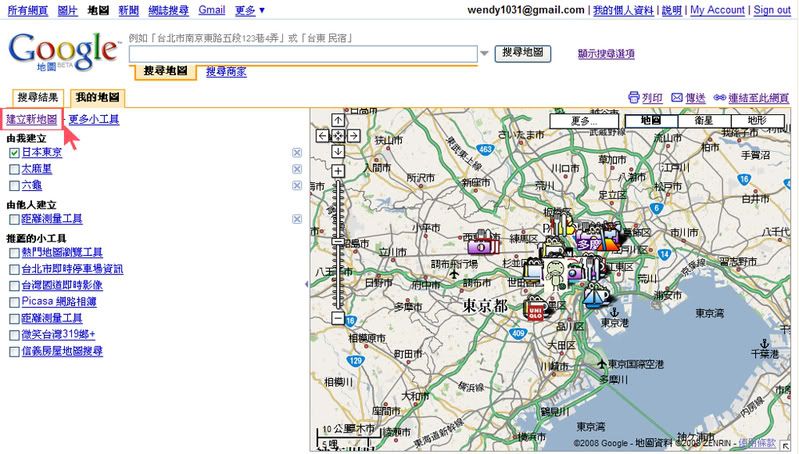Screen dimensions: 799x454
Task: Pan the map right with arrow button
Action: point(354,135)
